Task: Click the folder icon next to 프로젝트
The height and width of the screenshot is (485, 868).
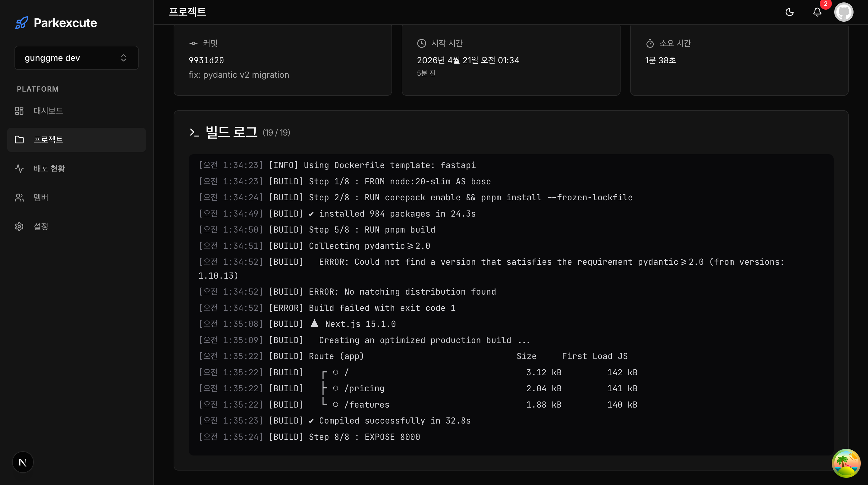Action: point(19,139)
